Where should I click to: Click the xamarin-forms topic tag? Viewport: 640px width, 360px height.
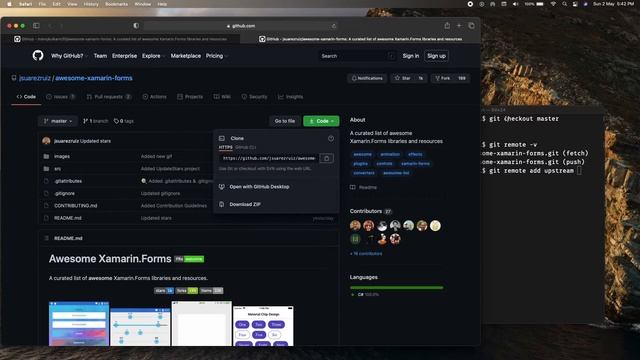tap(415, 163)
